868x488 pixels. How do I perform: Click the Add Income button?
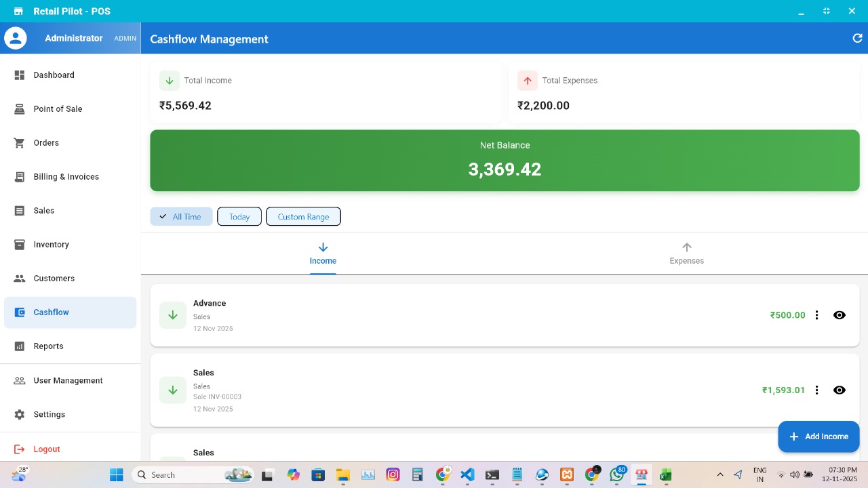point(818,436)
